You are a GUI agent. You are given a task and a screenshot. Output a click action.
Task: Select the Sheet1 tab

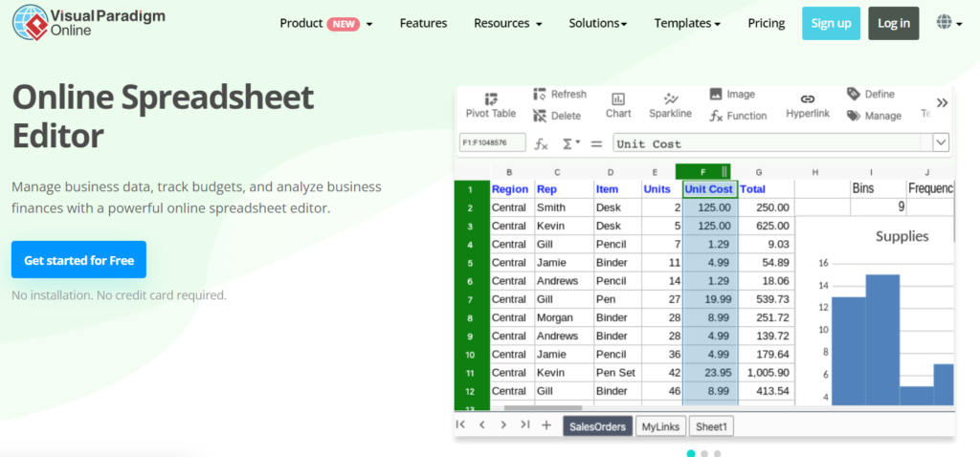click(x=710, y=426)
